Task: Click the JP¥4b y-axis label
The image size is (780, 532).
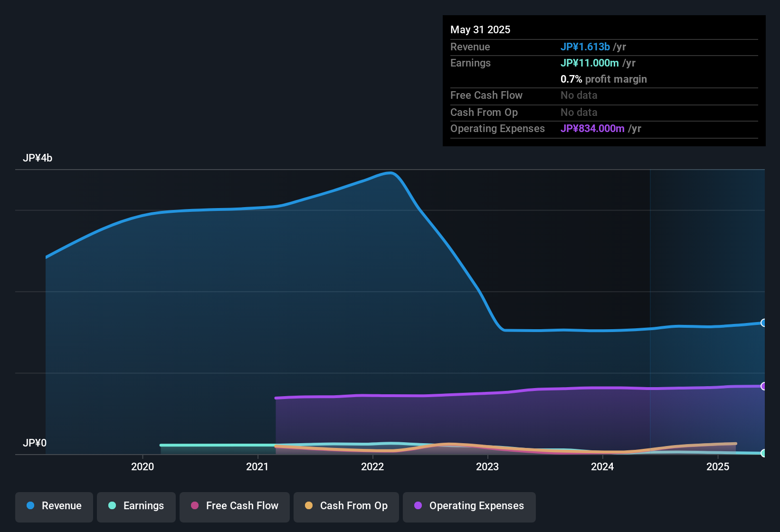Action: pyautogui.click(x=38, y=158)
